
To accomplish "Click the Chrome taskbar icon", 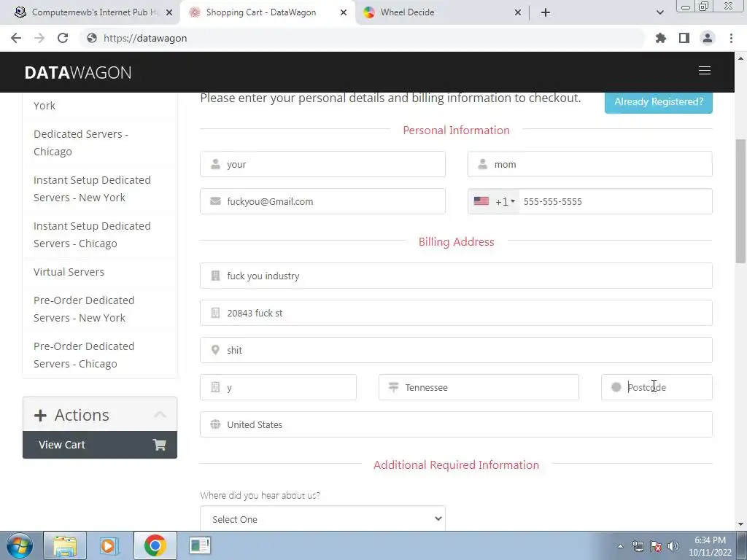I will 155,545.
